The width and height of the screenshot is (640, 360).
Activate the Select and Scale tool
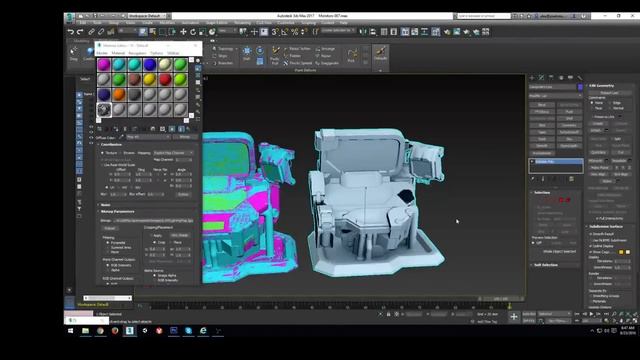(202, 32)
